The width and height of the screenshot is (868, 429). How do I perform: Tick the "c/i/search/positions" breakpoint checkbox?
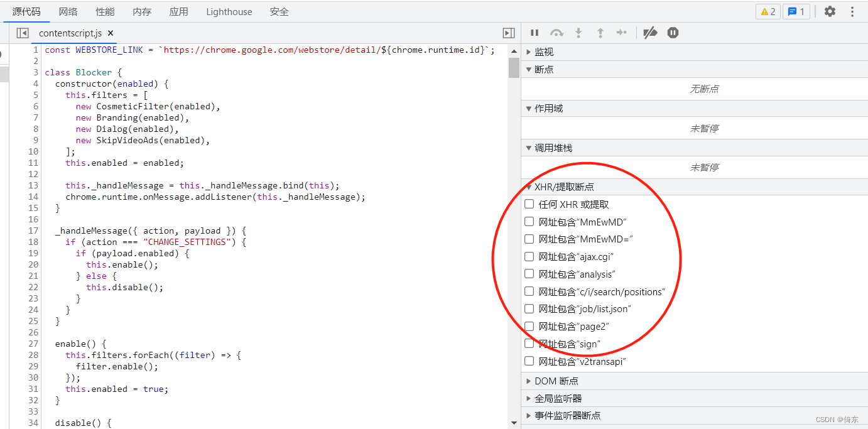(x=529, y=291)
